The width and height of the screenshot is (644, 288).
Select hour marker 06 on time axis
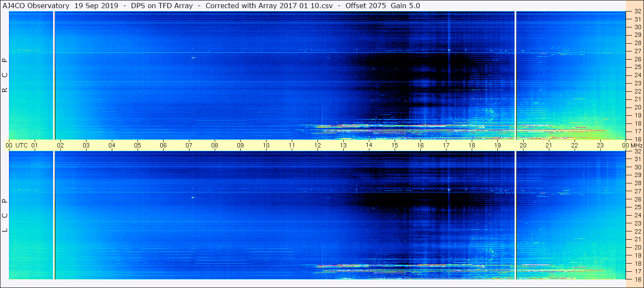coord(163,146)
